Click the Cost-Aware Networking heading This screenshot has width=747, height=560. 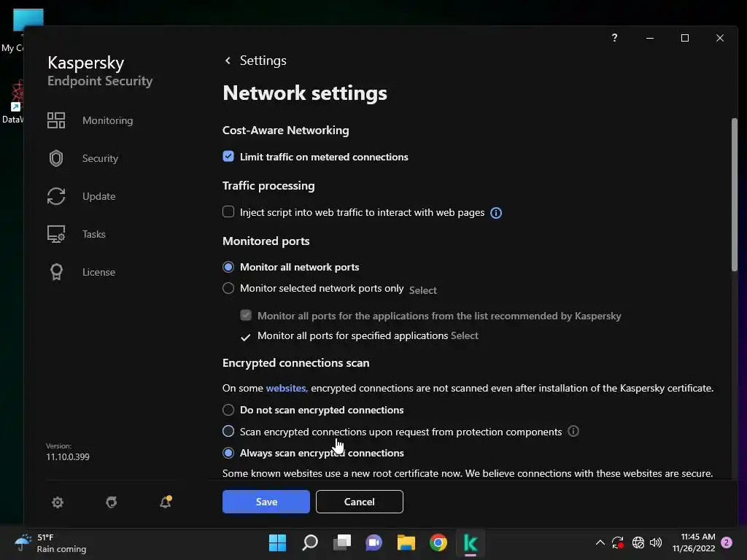click(286, 131)
